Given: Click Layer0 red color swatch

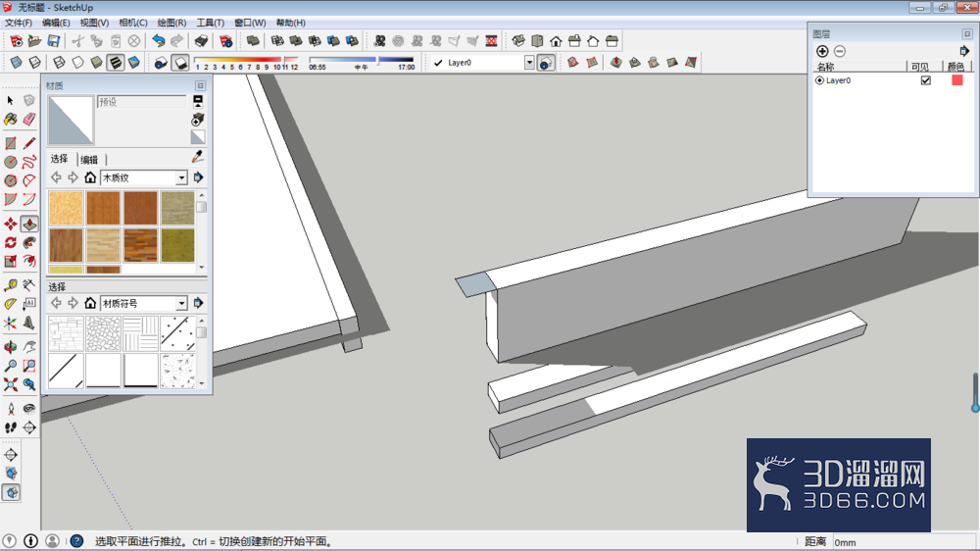Looking at the screenshot, I should click(956, 80).
